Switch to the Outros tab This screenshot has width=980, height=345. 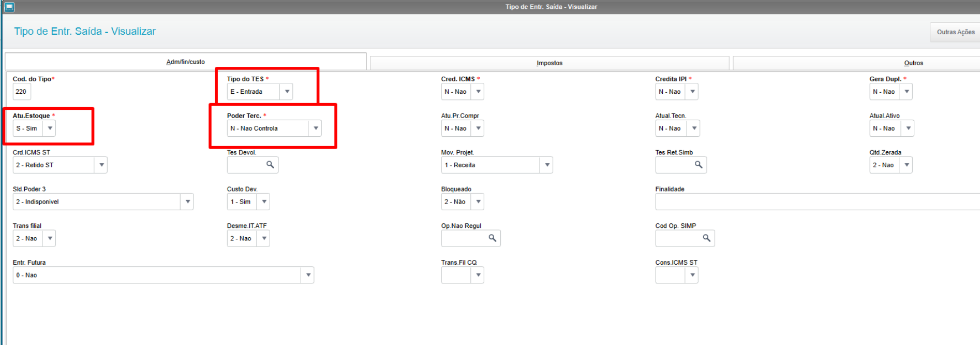point(913,63)
